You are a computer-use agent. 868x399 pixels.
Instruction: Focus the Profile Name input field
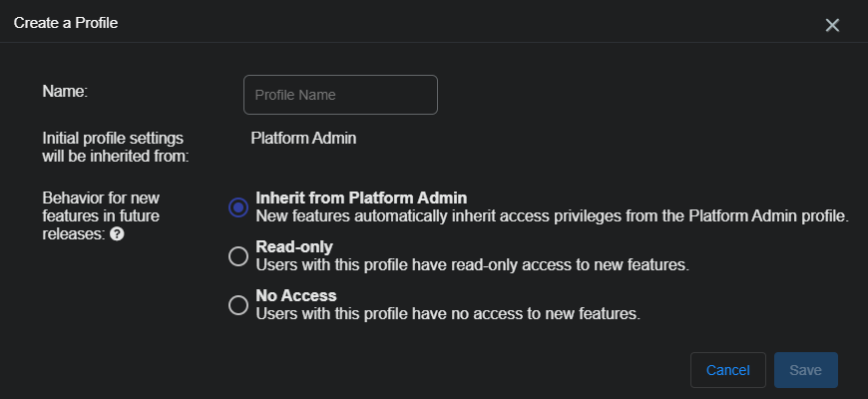tap(340, 95)
